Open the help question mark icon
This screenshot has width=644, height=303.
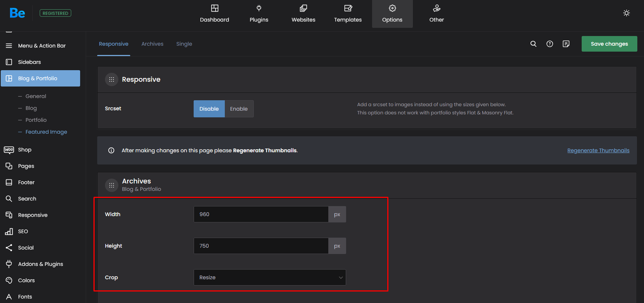[550, 44]
